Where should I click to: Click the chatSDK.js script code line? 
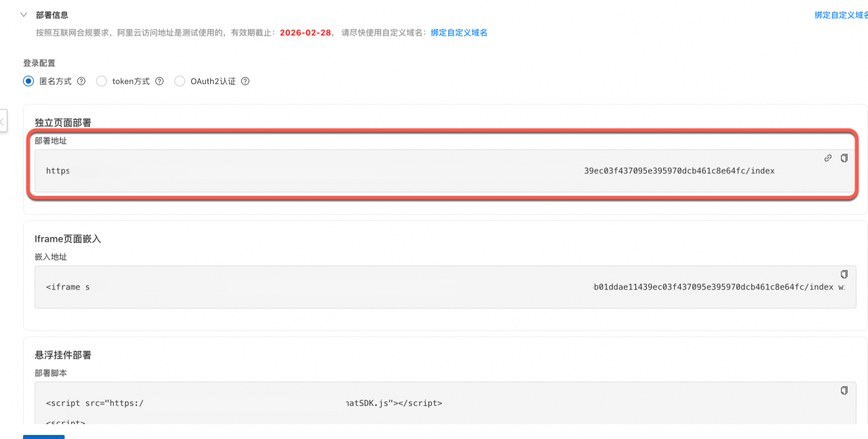coord(244,403)
